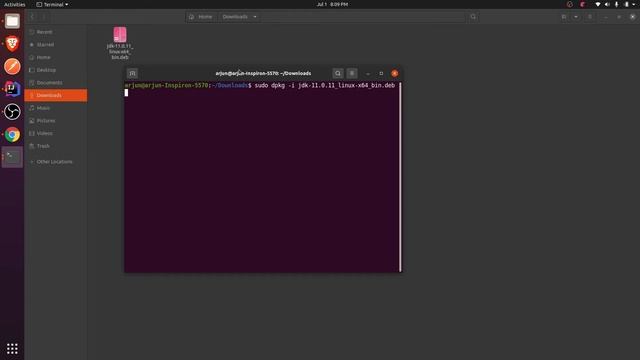Image resolution: width=640 pixels, height=360 pixels.
Task: Open the Postman app in the dock
Action: pos(12,66)
